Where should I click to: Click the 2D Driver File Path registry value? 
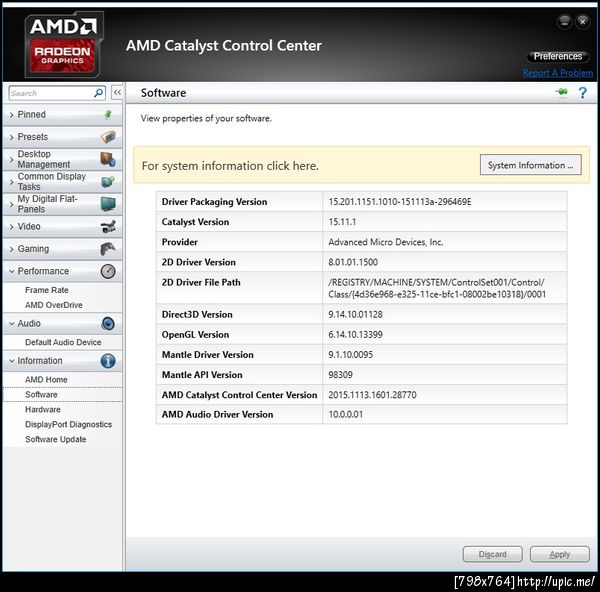[437, 288]
